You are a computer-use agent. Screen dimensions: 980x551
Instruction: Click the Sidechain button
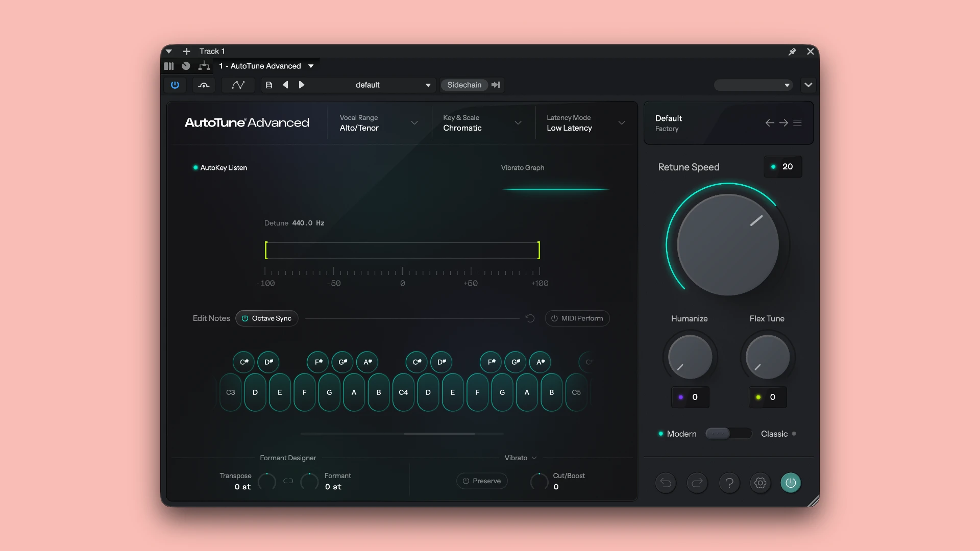[x=464, y=85]
